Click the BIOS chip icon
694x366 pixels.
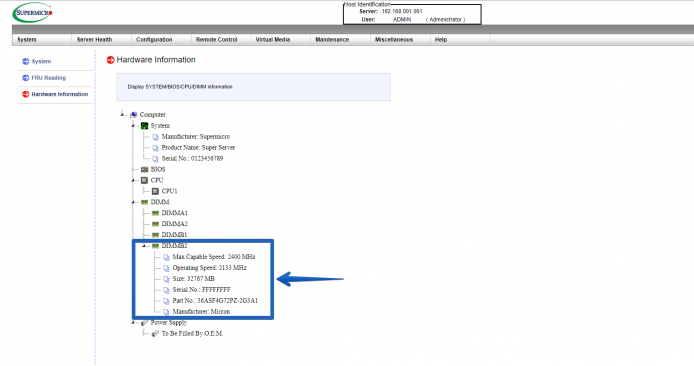point(144,170)
